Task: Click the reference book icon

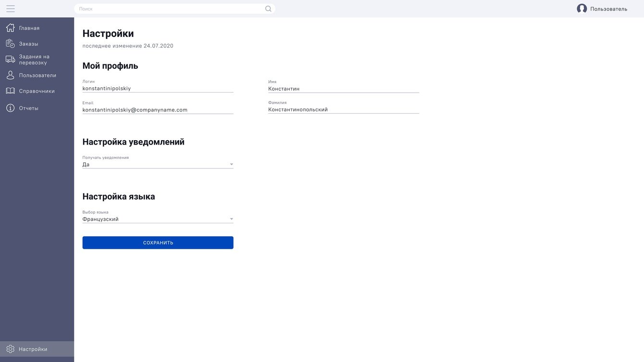Action: coord(10,91)
